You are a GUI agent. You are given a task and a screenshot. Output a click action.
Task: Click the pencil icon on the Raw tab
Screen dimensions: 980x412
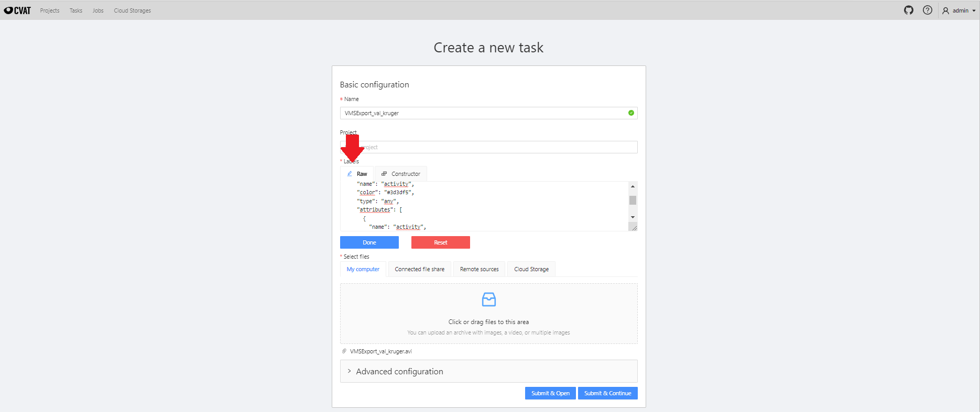(x=351, y=173)
